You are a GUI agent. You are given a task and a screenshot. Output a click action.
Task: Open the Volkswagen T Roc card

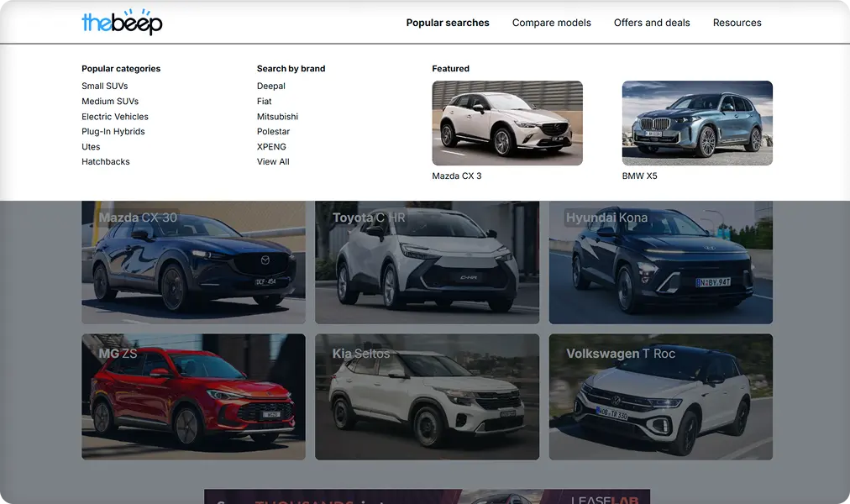click(x=661, y=396)
